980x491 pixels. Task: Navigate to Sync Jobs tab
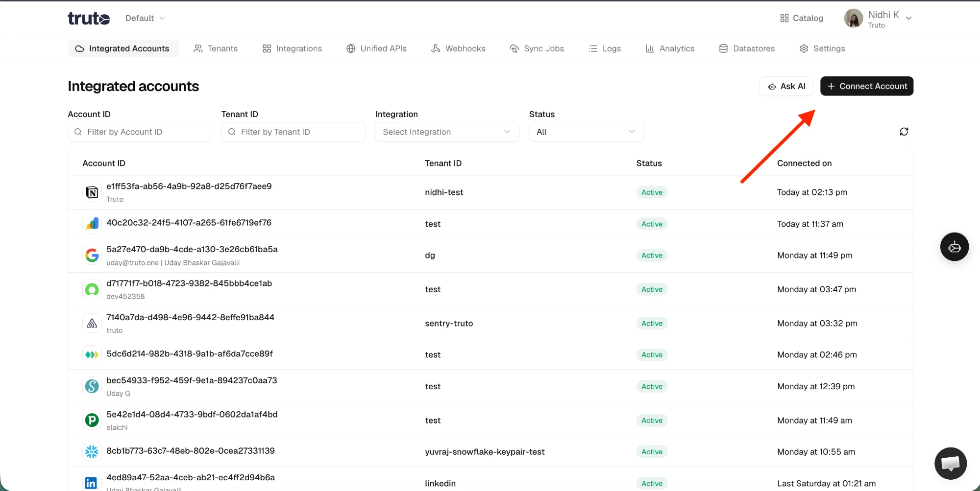[x=537, y=48]
